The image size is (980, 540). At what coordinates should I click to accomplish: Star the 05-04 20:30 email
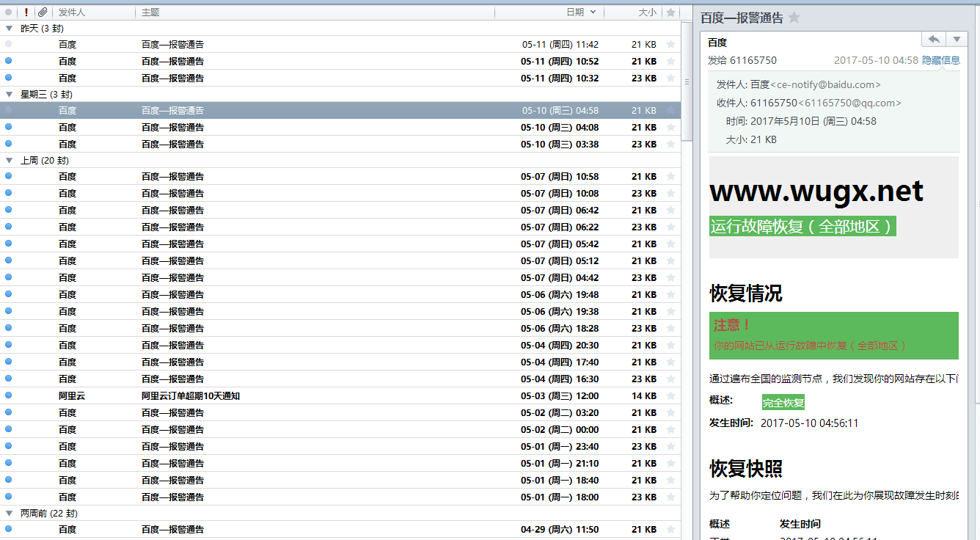pos(670,345)
